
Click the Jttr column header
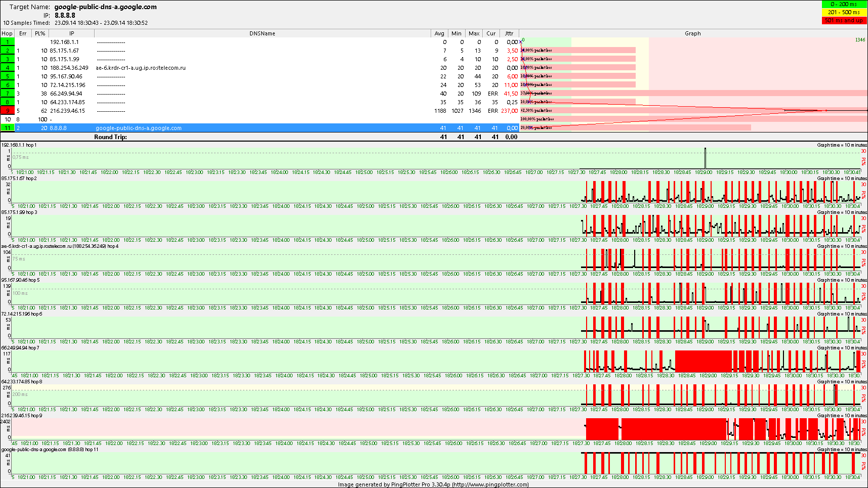[509, 33]
